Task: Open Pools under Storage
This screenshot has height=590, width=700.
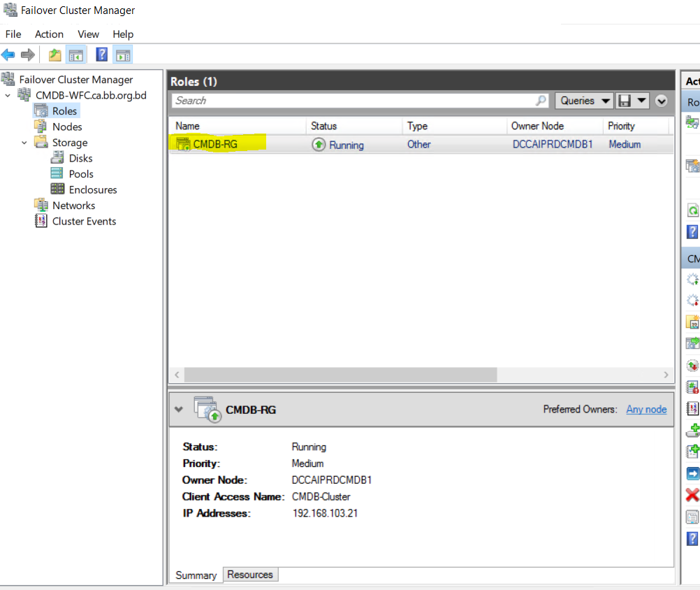Action: [x=81, y=174]
